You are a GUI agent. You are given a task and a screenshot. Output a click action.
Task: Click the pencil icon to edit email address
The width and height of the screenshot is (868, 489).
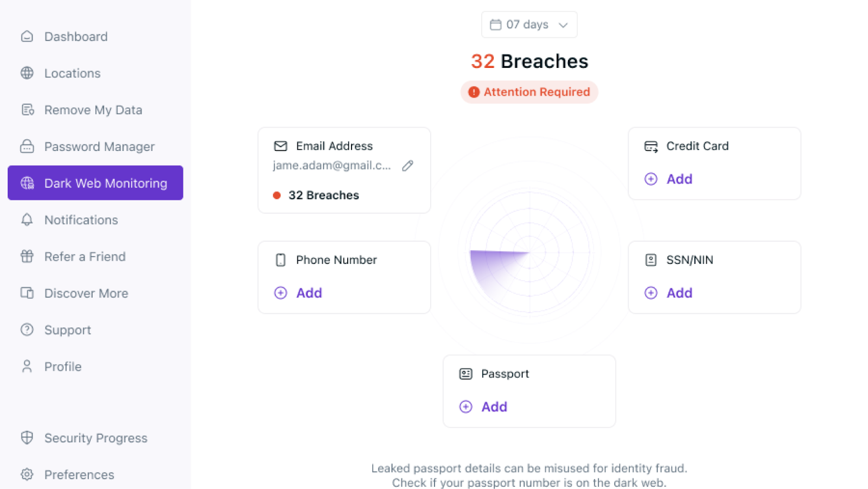coord(407,166)
